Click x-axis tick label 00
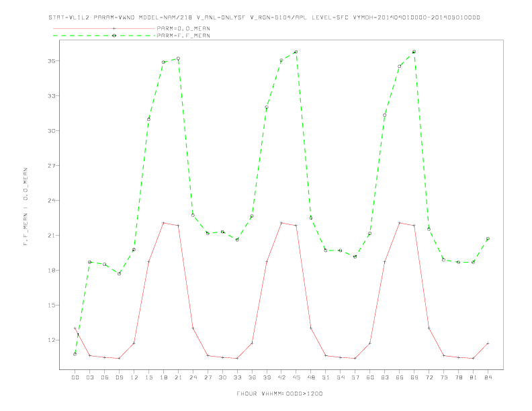The height and width of the screenshot is (411, 532). pyautogui.click(x=75, y=377)
